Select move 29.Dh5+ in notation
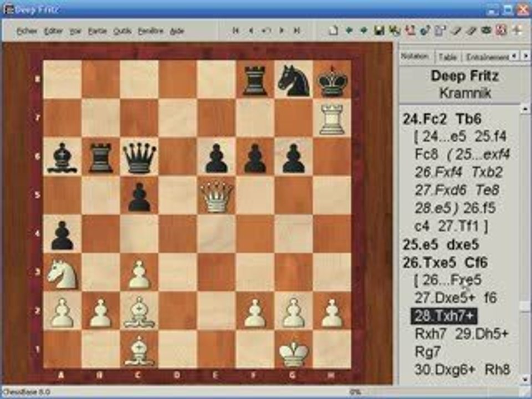Image resolution: width=532 pixels, height=399 pixels. click(481, 334)
